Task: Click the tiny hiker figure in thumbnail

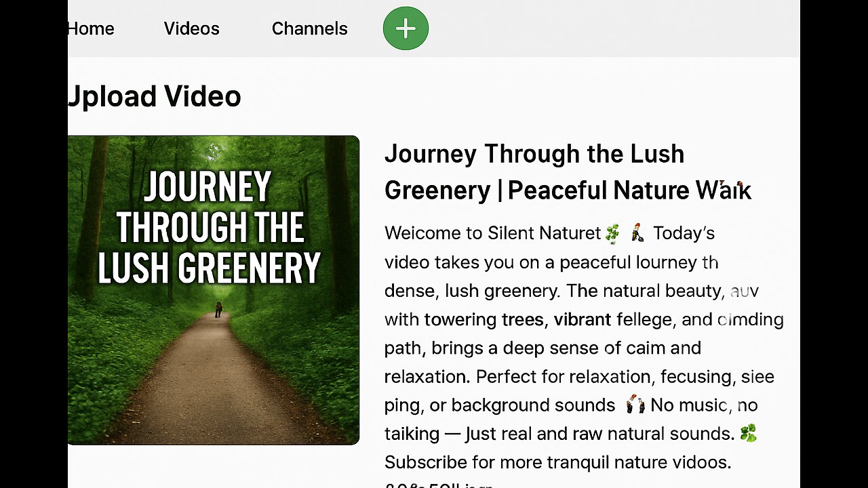Action: coord(218,310)
